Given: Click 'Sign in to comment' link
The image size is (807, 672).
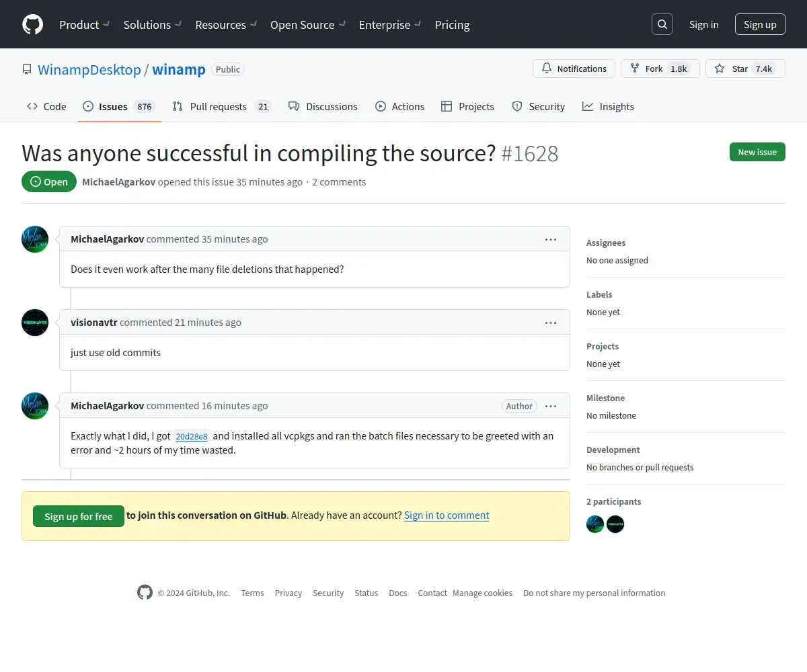Looking at the screenshot, I should [447, 515].
